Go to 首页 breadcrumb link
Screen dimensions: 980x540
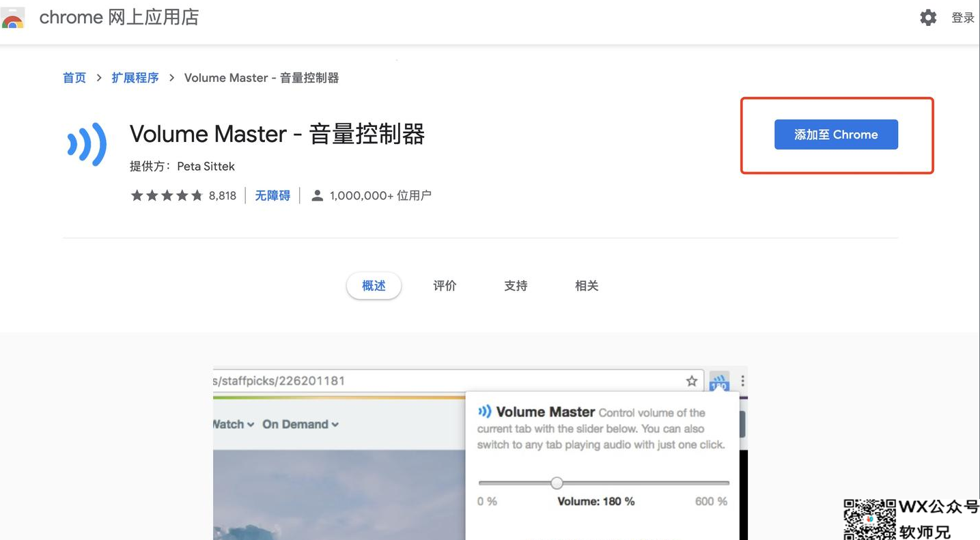[x=74, y=78]
